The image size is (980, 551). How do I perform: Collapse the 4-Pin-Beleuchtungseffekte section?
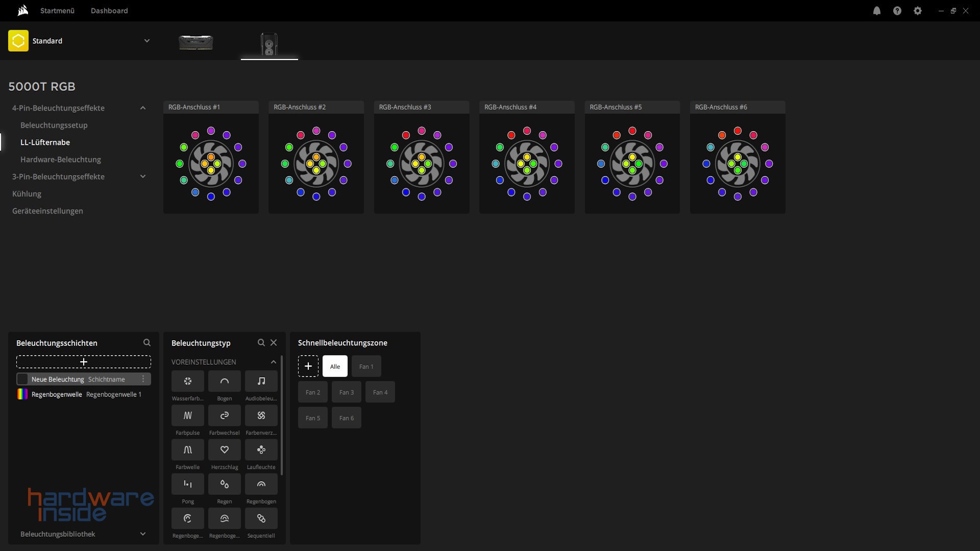[x=143, y=108]
